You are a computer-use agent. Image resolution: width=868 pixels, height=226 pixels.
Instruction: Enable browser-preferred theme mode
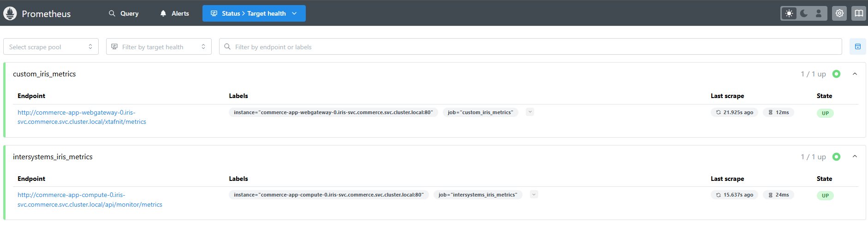[818, 13]
